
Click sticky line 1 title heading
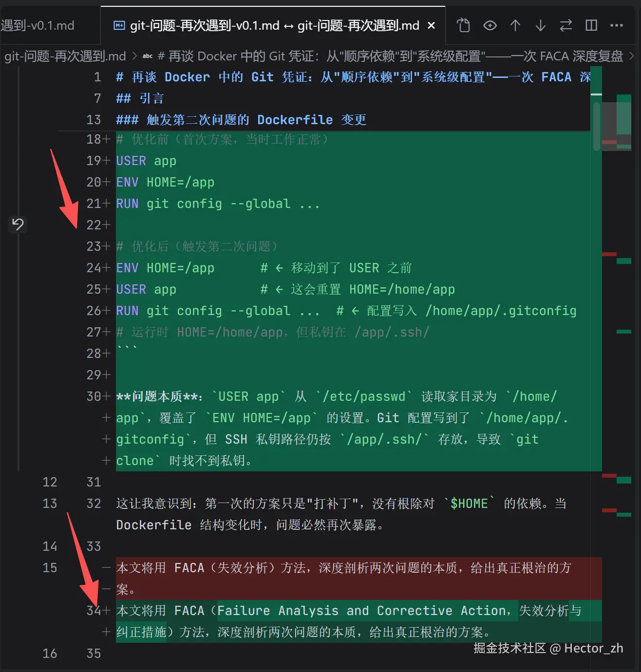[x=353, y=77]
